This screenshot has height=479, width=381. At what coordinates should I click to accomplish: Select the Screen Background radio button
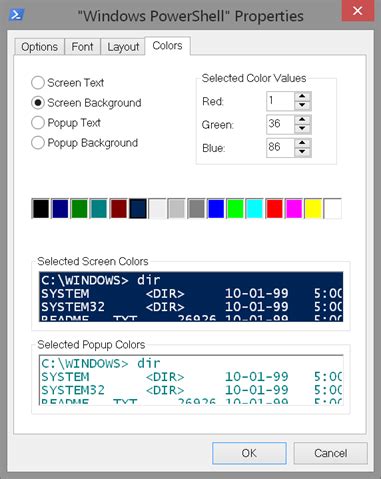pos(86,103)
